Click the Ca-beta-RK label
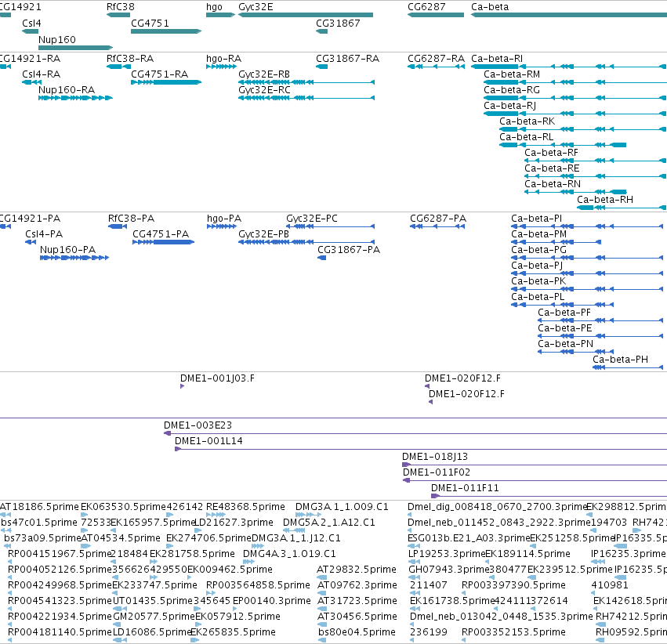667x644 pixels. tap(527, 121)
